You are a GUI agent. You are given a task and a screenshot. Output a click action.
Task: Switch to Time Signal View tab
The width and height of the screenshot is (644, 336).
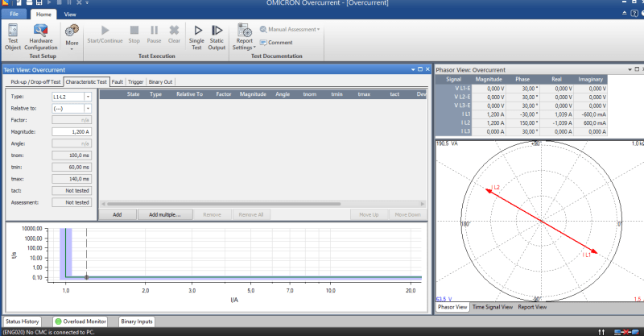(x=493, y=307)
